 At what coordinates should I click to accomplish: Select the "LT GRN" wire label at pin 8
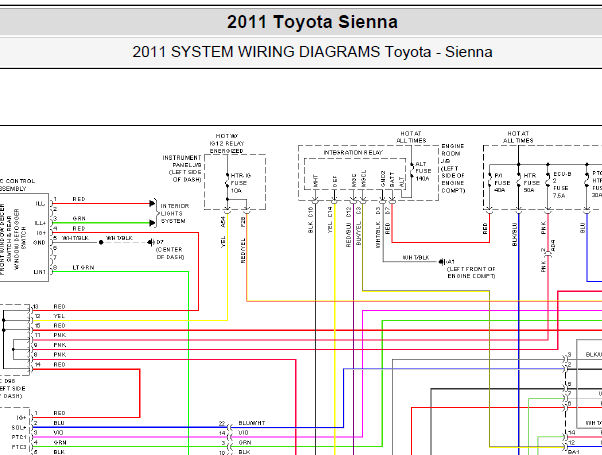coord(83,268)
